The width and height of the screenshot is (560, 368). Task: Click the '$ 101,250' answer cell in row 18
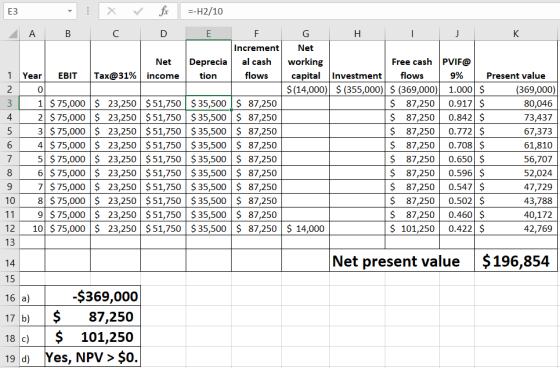93,337
